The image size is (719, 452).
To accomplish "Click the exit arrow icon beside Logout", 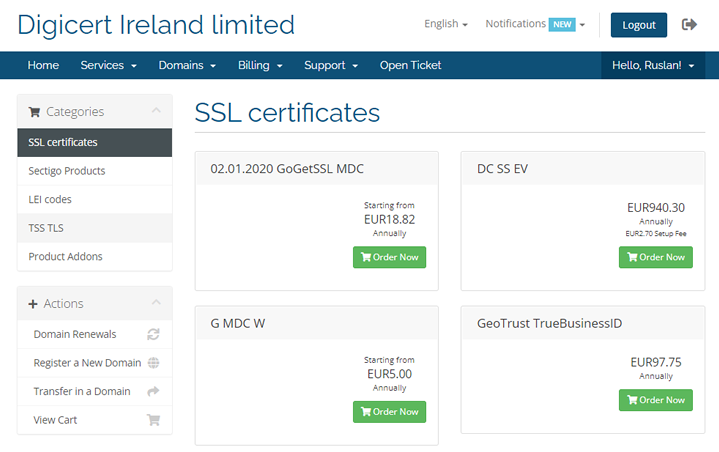I will [689, 24].
